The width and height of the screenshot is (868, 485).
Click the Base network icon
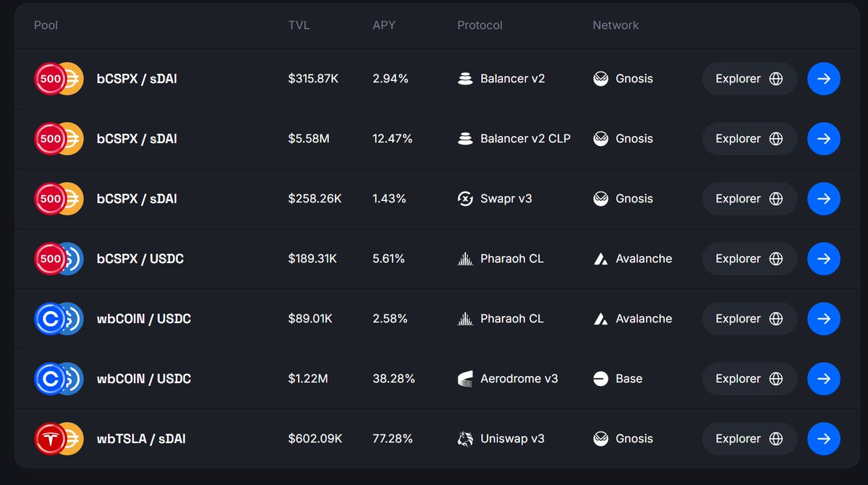click(600, 379)
